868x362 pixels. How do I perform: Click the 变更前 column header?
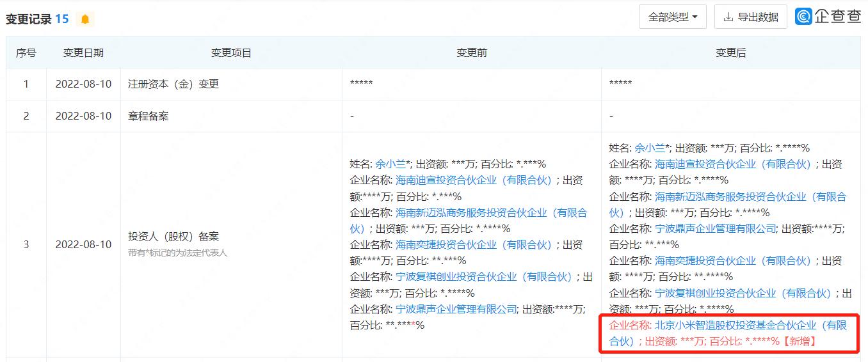[x=472, y=52]
